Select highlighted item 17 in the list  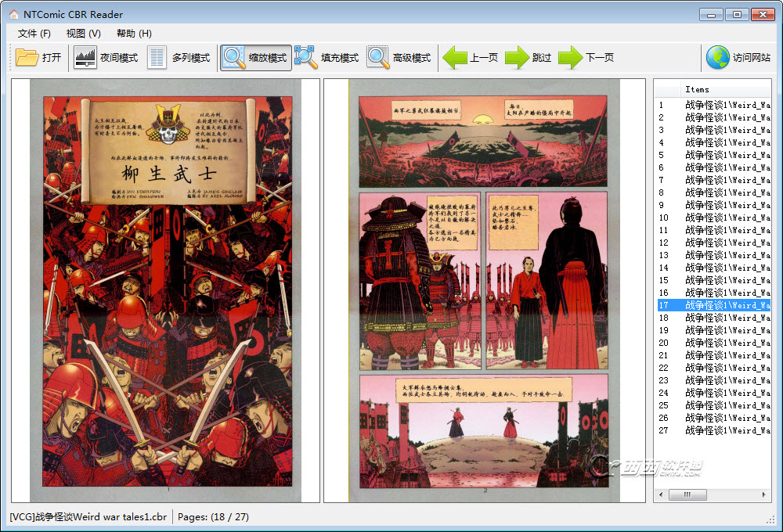click(714, 305)
